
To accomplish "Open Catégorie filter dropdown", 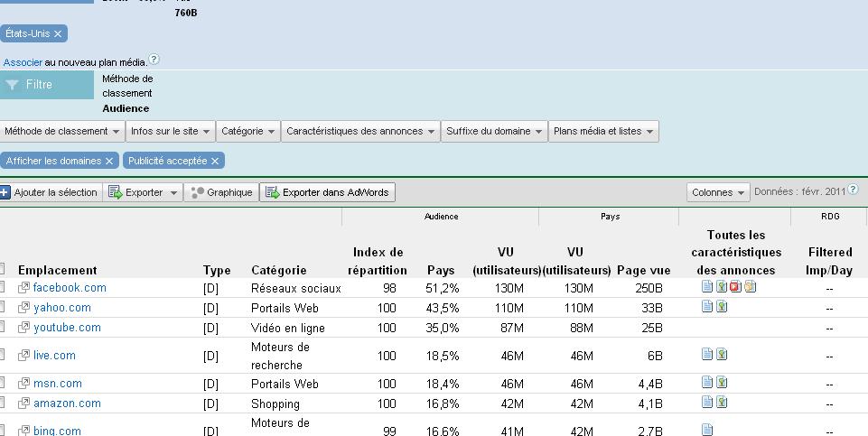I will point(248,131).
